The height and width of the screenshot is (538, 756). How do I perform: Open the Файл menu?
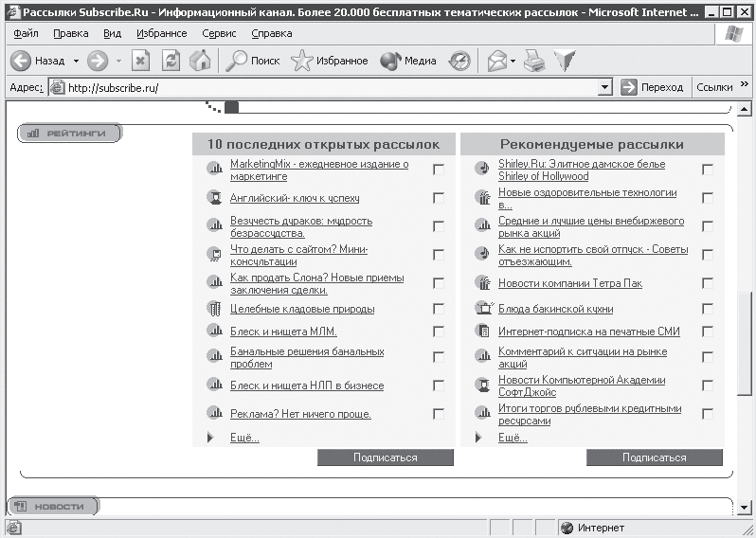coord(27,33)
